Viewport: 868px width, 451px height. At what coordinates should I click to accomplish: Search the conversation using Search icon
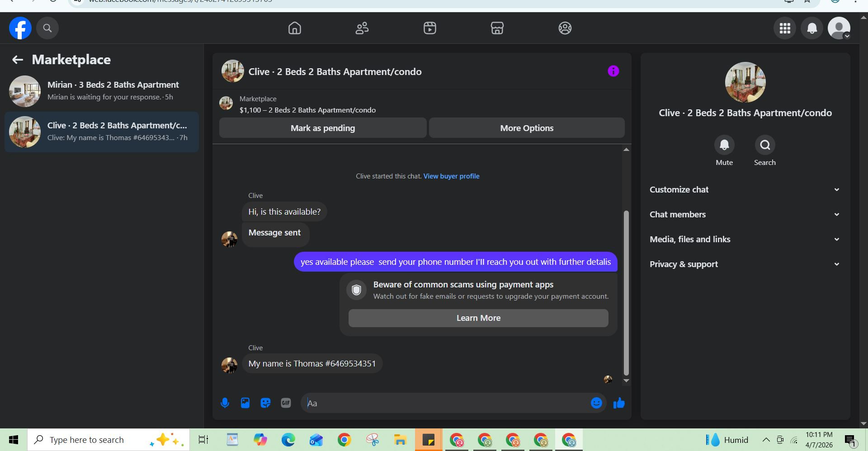[x=765, y=145]
